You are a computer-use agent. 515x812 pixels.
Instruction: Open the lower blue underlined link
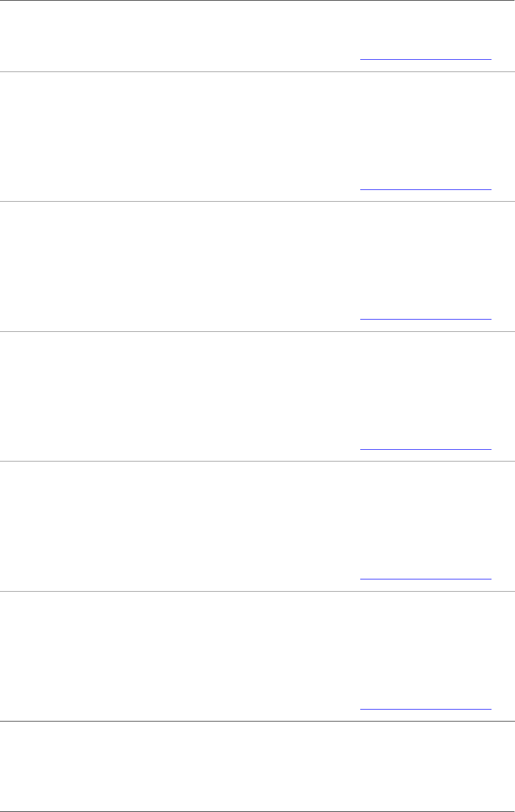425,449
